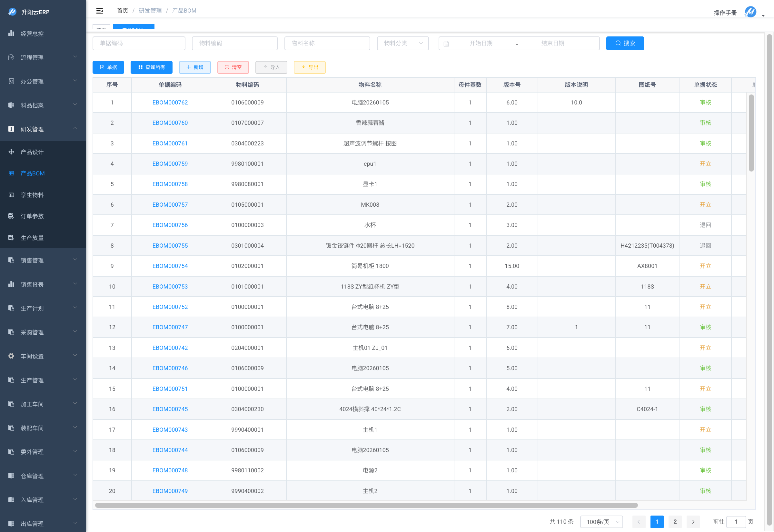Click the table's horizontal scrollbar
The height and width of the screenshot is (532, 774).
tap(366, 505)
